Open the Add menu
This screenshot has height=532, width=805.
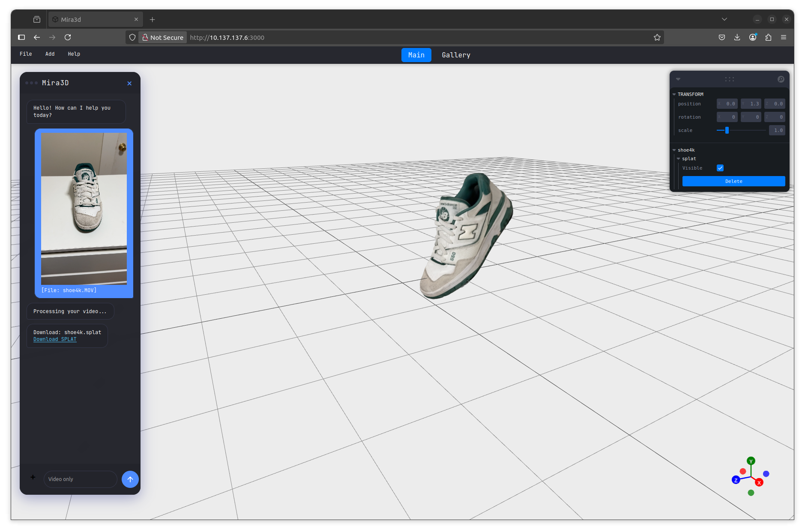(x=50, y=54)
